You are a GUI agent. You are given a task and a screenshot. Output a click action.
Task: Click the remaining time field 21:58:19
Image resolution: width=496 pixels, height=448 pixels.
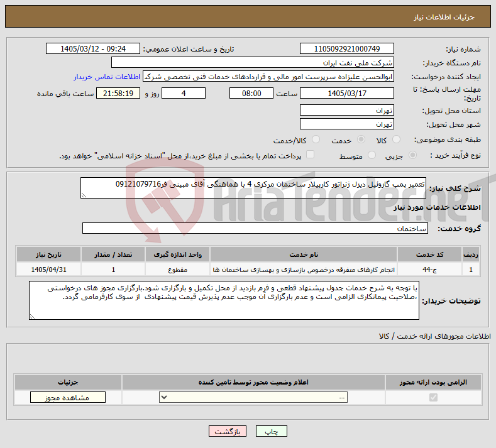click(x=118, y=93)
